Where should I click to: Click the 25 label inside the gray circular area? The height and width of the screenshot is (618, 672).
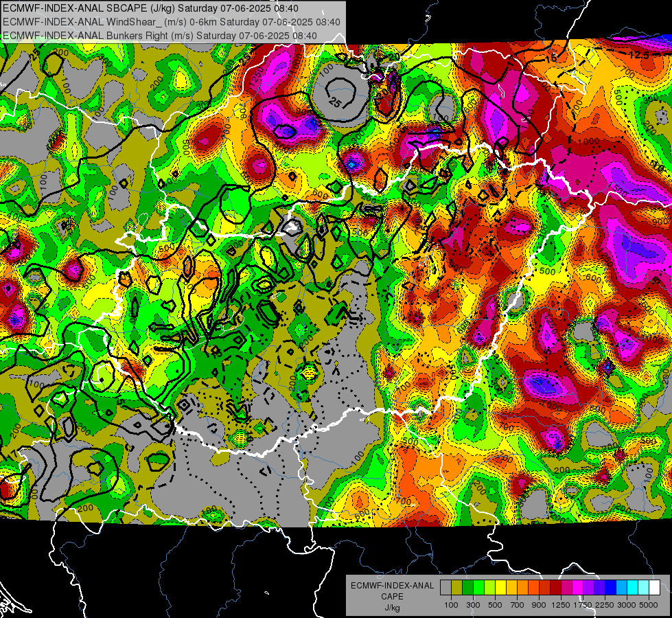(x=335, y=102)
